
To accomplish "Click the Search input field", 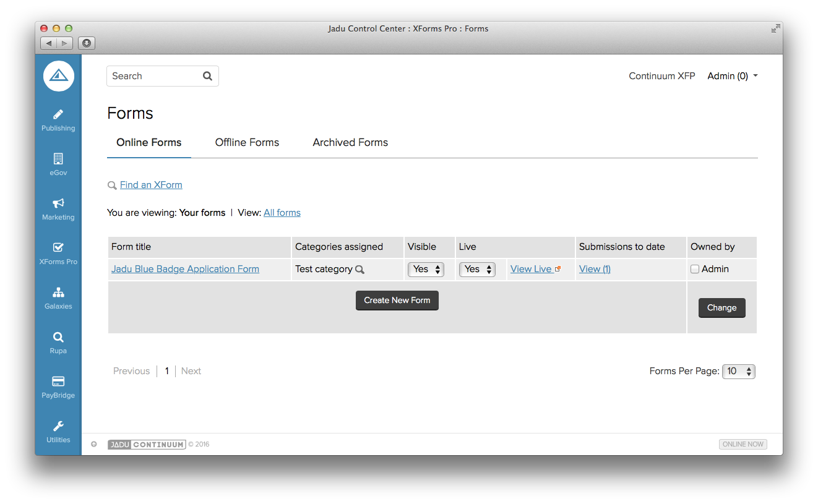I will click(x=155, y=76).
